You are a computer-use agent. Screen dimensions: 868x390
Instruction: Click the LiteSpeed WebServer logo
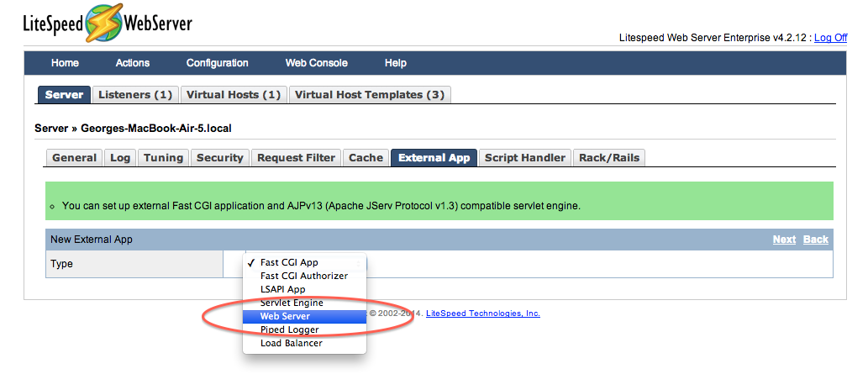(x=108, y=23)
